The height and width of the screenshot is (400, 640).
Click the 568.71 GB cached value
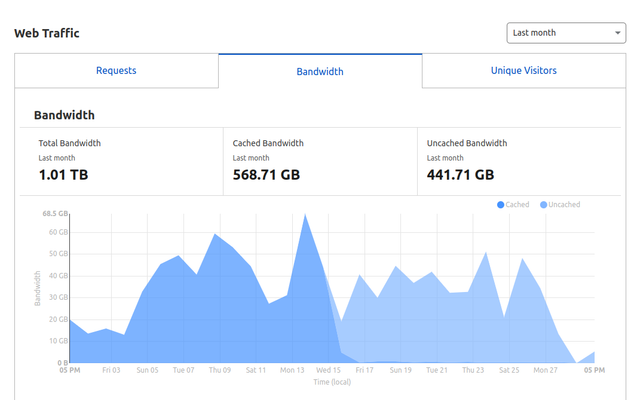[x=266, y=175]
